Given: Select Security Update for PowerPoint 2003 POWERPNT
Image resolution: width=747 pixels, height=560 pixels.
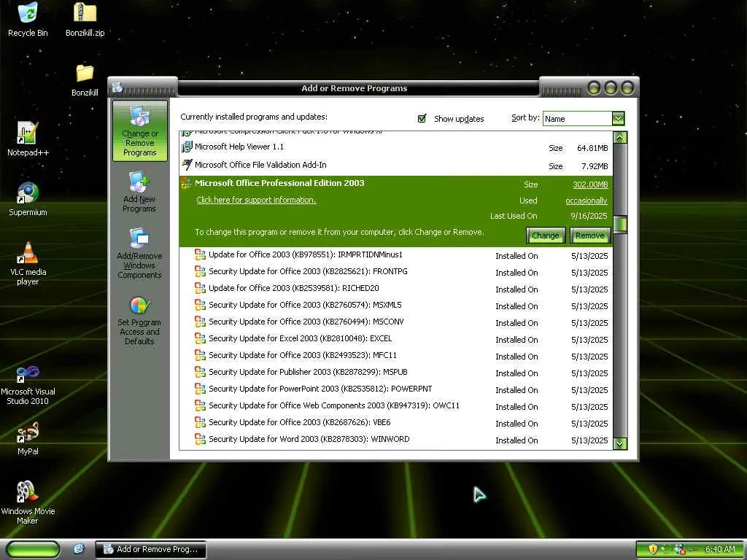Looking at the screenshot, I should (395, 389).
